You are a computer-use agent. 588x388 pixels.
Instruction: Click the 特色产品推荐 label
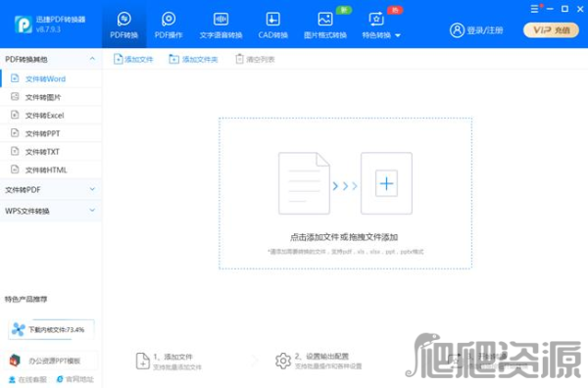(x=25, y=299)
